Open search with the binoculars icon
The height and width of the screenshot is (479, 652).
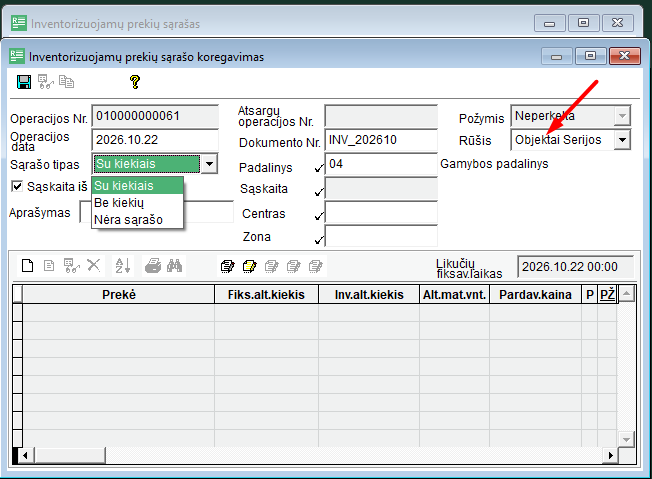[175, 265]
